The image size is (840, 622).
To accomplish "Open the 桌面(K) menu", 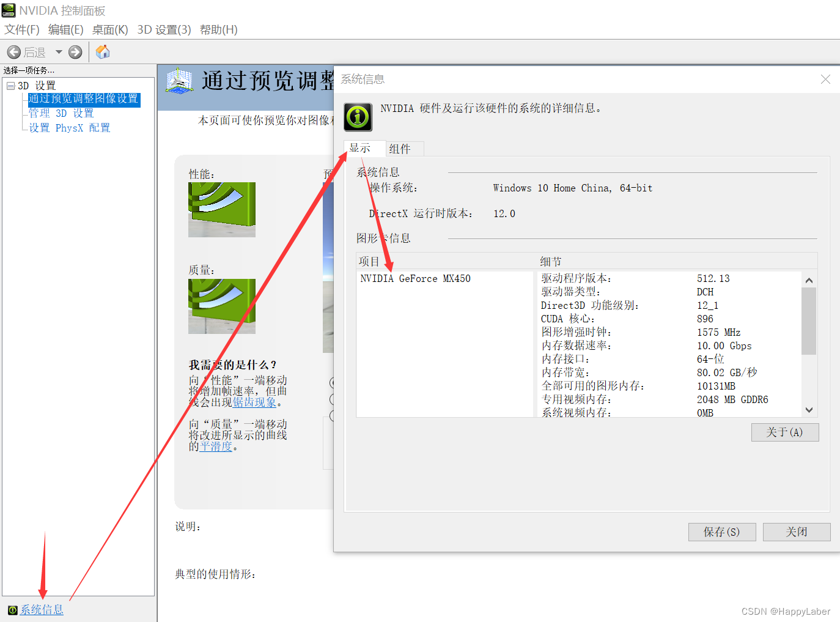I will point(110,29).
